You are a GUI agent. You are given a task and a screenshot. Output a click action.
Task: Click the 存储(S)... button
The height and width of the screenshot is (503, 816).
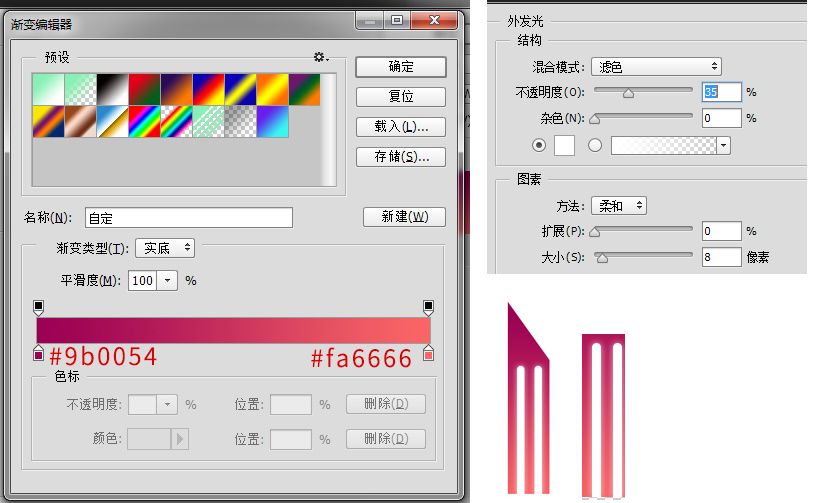click(401, 157)
